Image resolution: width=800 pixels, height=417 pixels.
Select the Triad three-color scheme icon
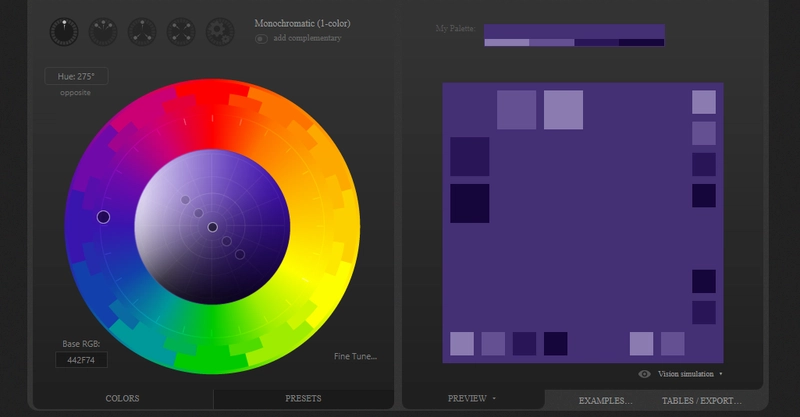(x=141, y=32)
